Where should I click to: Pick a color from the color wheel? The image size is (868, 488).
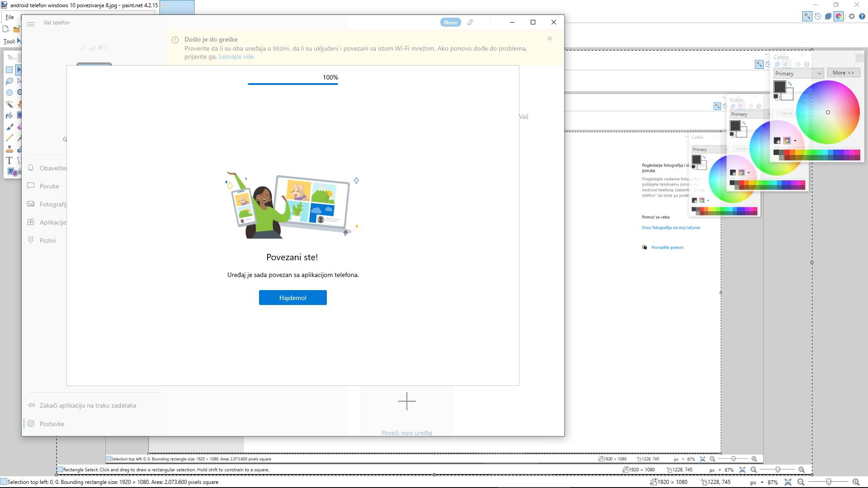[x=828, y=112]
